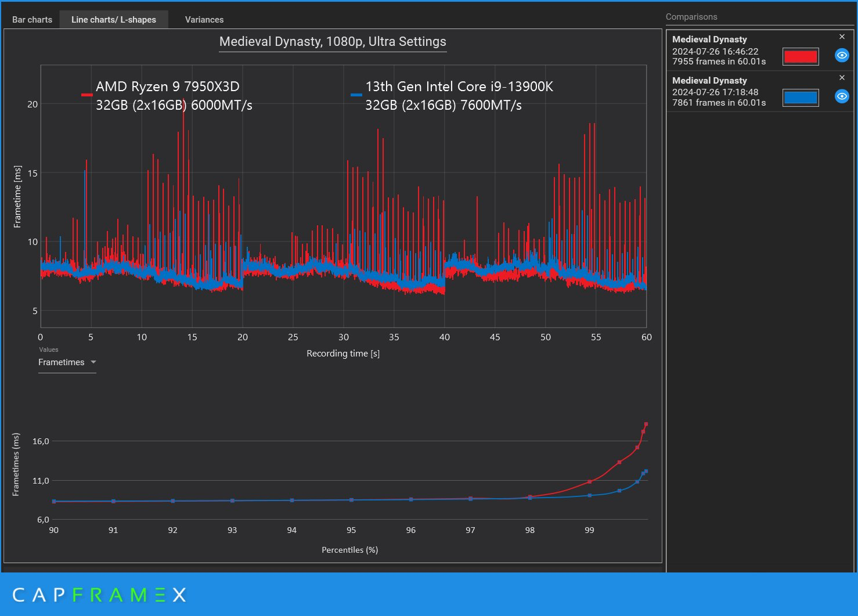
Task: Open the red color swatch picker
Action: pyautogui.click(x=801, y=56)
